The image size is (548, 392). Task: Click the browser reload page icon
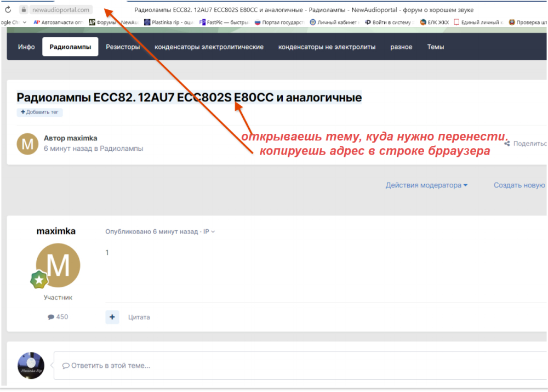click(8, 10)
